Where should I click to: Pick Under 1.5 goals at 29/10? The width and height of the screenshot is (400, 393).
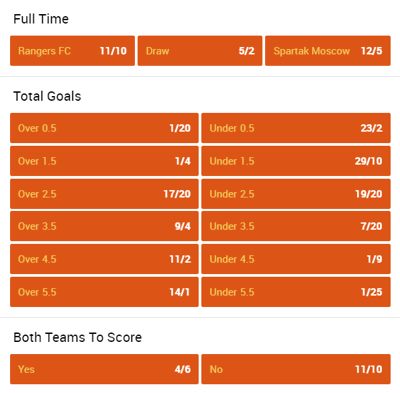pyautogui.click(x=296, y=161)
